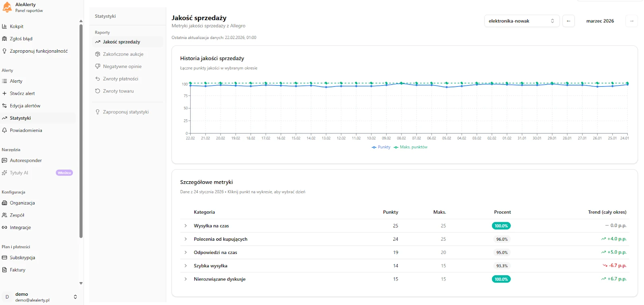Click the circular arrow icon beside Zwroty towaru

[97, 91]
